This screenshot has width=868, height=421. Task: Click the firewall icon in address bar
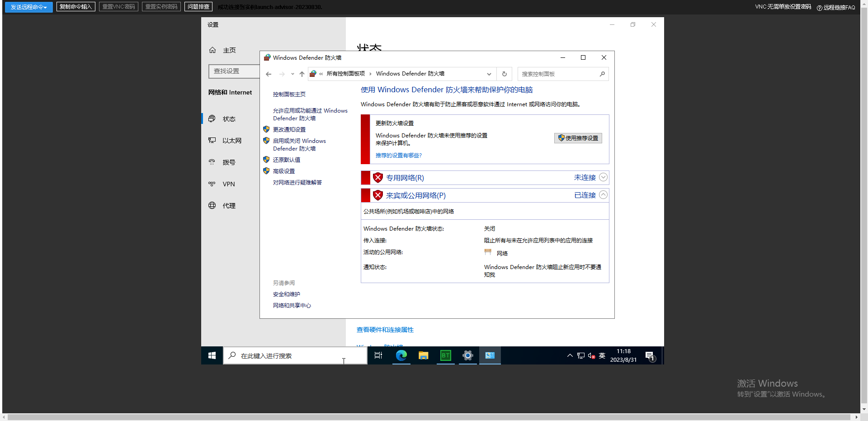pos(313,74)
